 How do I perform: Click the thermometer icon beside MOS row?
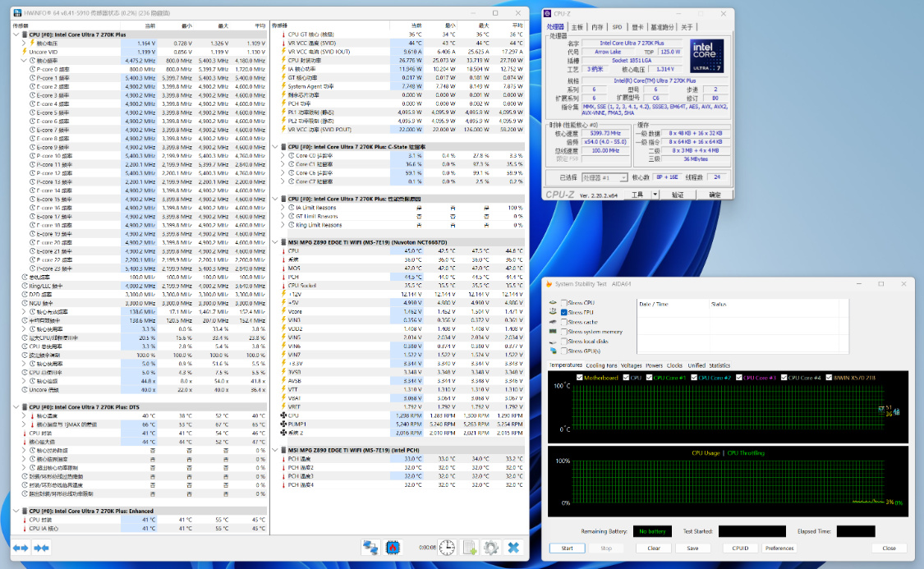[283, 268]
